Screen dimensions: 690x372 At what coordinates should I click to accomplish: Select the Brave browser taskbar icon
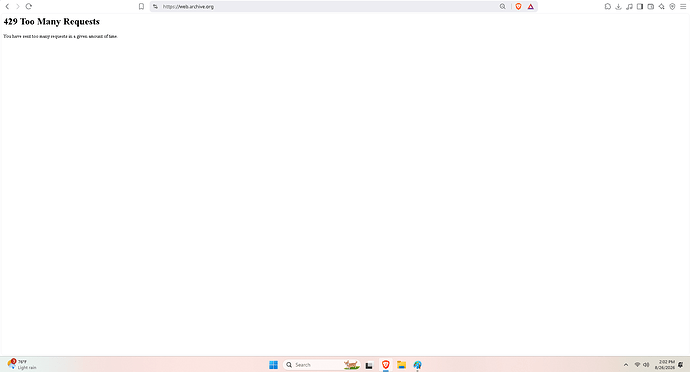click(385, 365)
